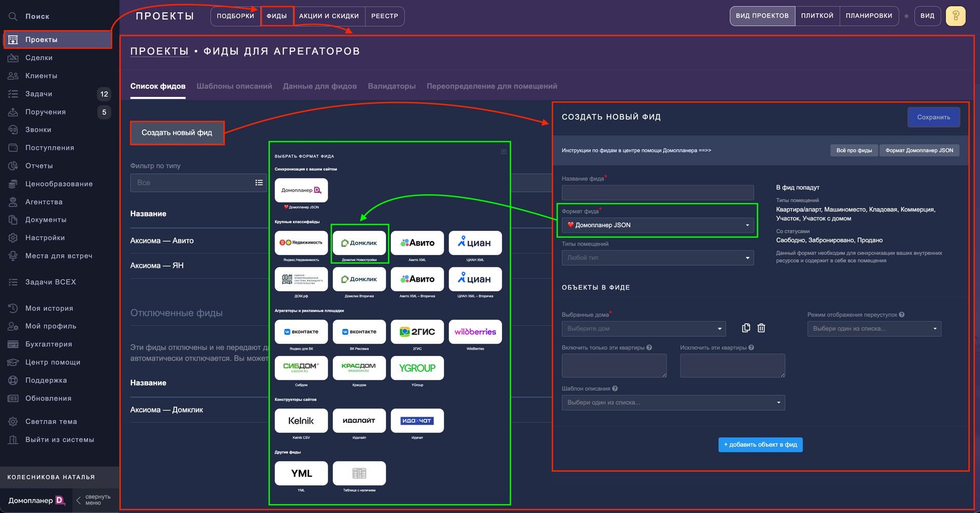Open the Шаблон описания dropdown

pyautogui.click(x=673, y=403)
